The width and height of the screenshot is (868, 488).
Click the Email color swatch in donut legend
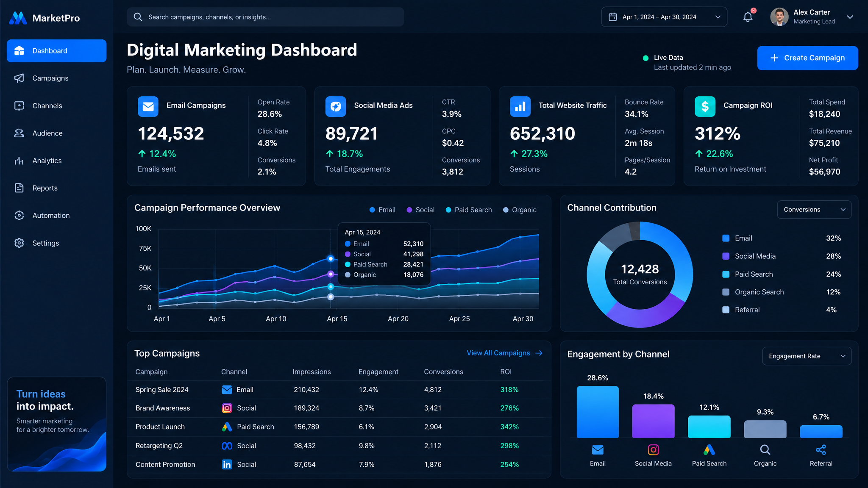point(726,238)
